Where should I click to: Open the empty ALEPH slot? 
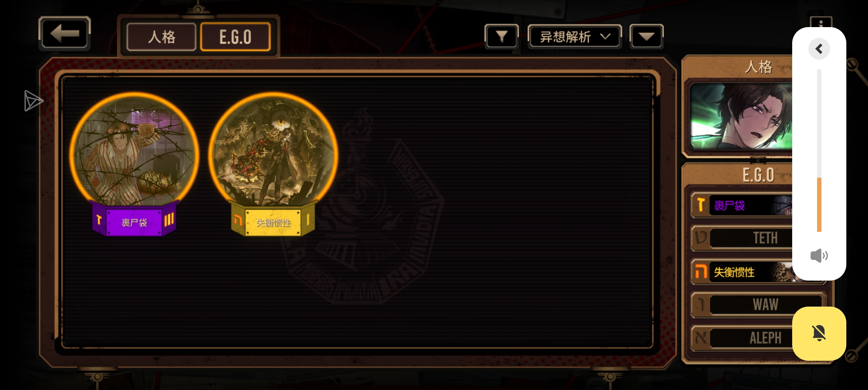742,338
